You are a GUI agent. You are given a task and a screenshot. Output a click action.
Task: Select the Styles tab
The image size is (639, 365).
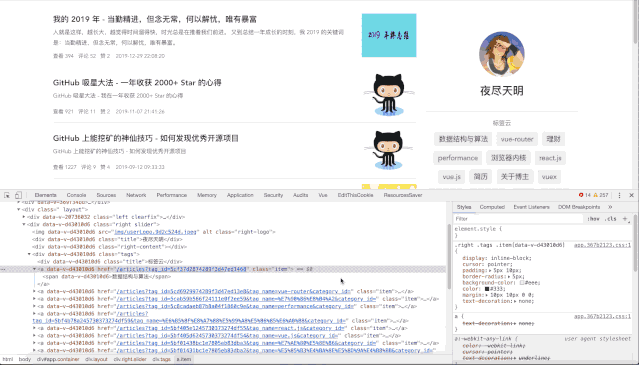coord(464,207)
